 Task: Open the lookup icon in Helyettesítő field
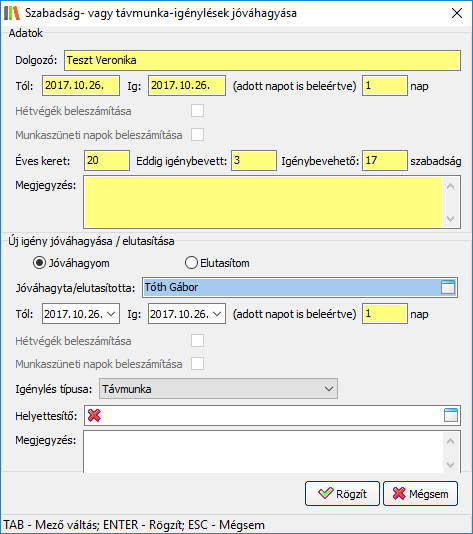[451, 415]
